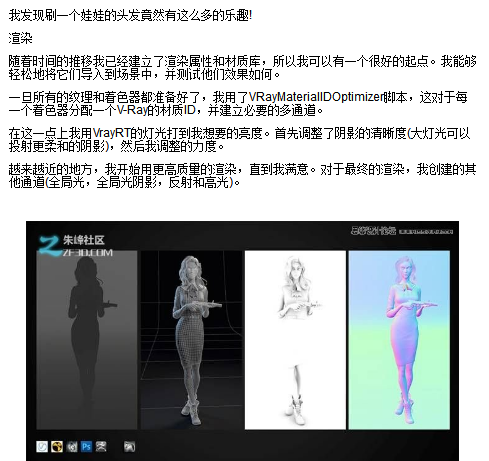Click the last gray software icon in footer
The image size is (489, 461).
point(129,447)
